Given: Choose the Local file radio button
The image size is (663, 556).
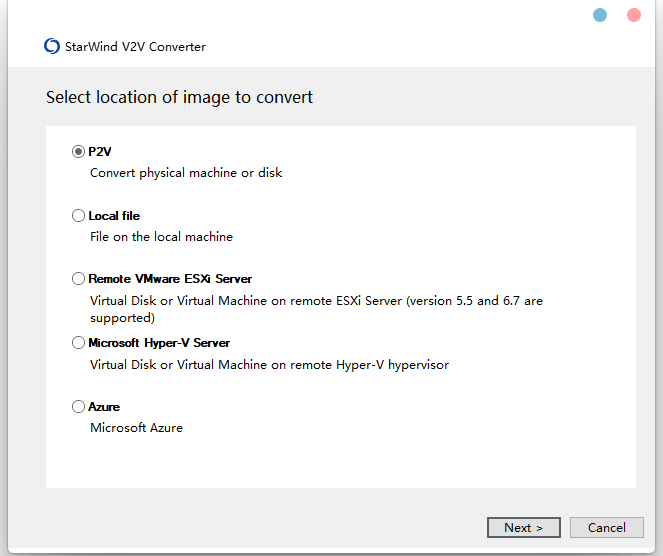Looking at the screenshot, I should (x=78, y=216).
